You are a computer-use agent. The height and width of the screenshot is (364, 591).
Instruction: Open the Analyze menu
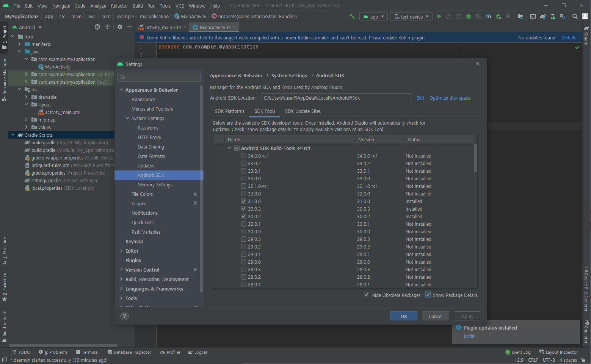[98, 6]
